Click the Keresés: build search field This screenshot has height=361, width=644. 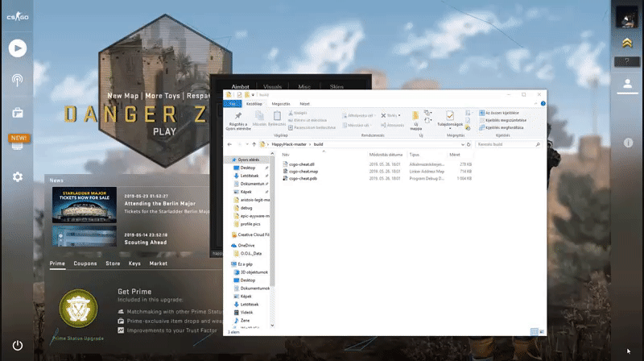point(509,144)
